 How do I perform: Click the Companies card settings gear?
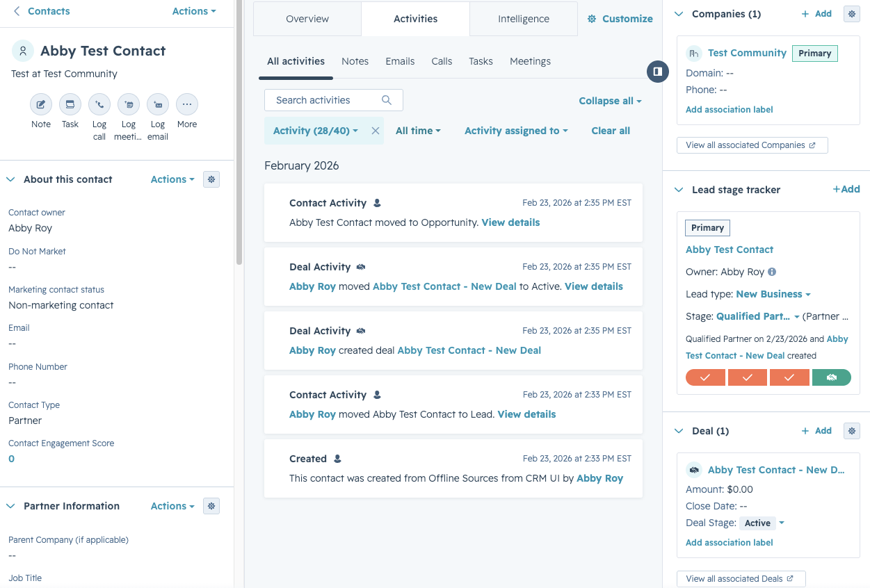click(852, 14)
